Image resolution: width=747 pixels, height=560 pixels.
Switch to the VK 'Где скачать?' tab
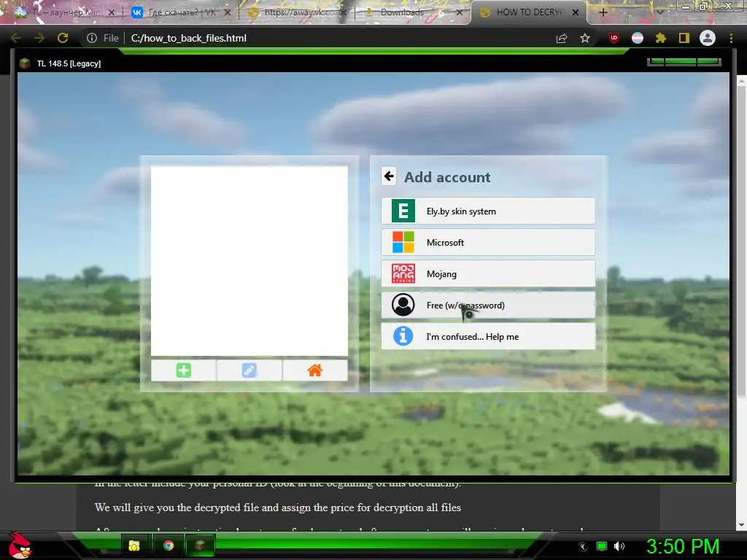(x=181, y=12)
